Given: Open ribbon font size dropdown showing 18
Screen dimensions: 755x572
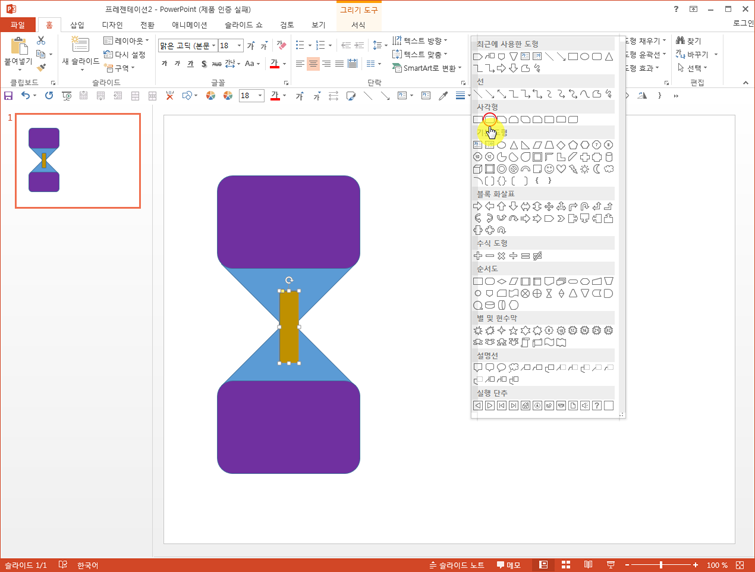Looking at the screenshot, I should [239, 46].
